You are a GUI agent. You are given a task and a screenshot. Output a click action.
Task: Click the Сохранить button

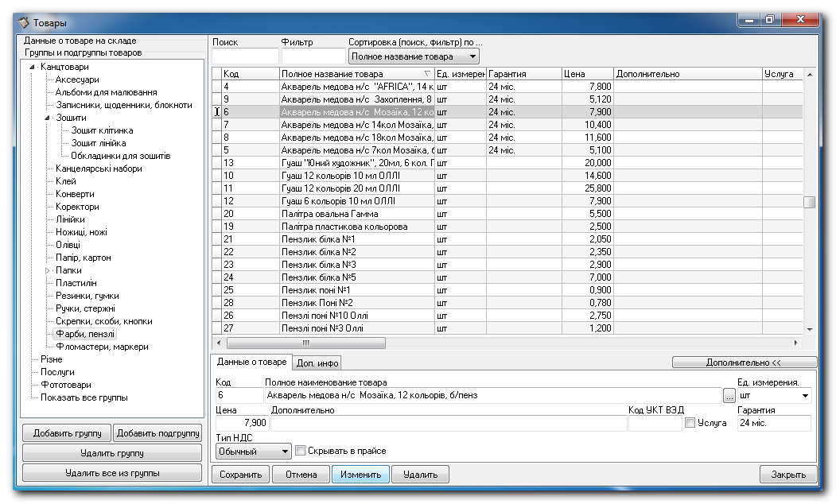[241, 474]
